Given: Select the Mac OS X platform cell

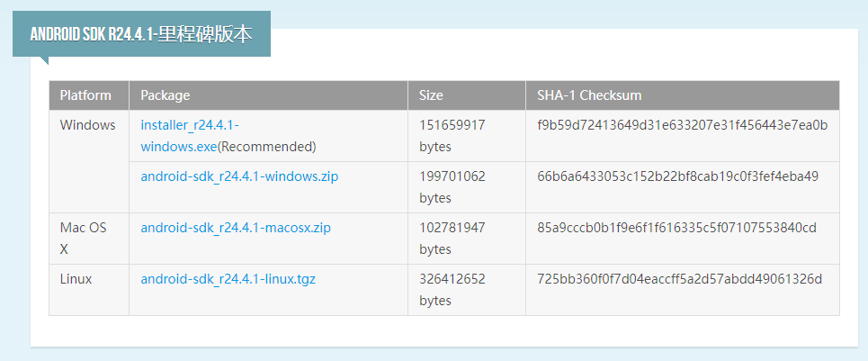Looking at the screenshot, I should [x=84, y=238].
